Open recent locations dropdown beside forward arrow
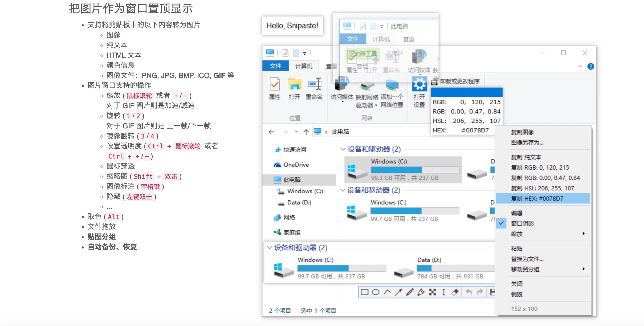The height and width of the screenshot is (326, 644). point(297,131)
